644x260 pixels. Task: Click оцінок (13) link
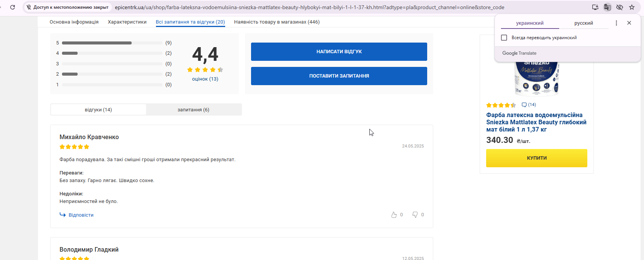tap(205, 79)
